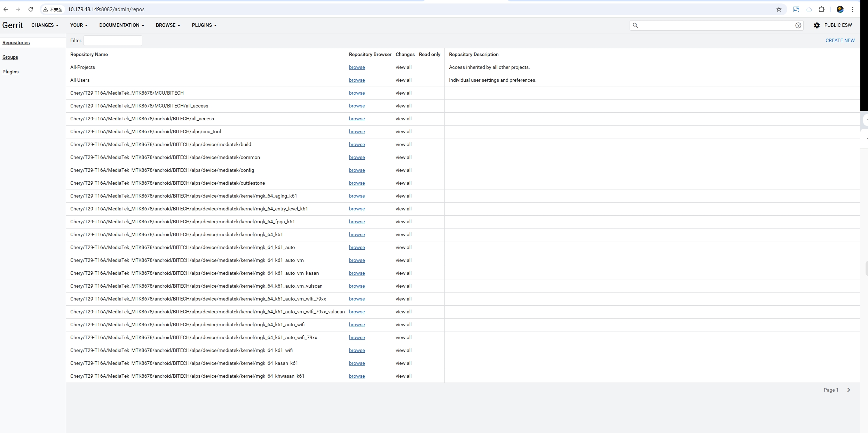Click the browser back arrow
868x433 pixels.
tap(6, 9)
